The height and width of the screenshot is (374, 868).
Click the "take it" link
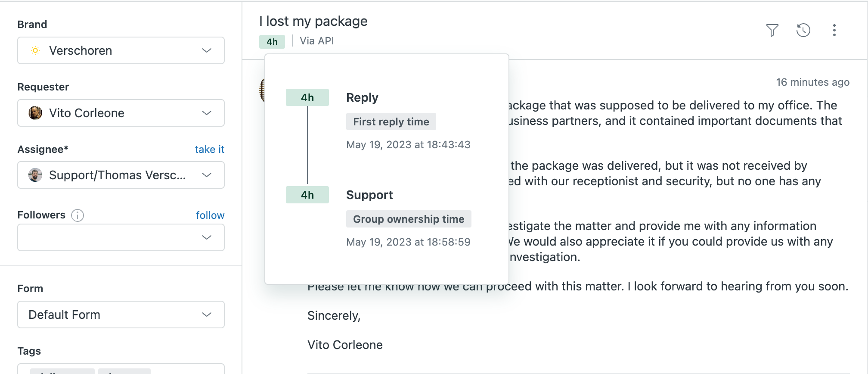209,150
